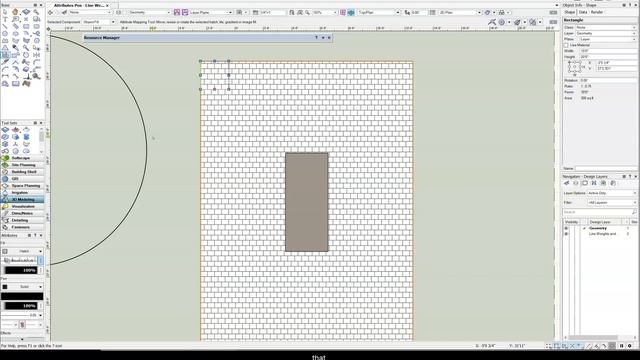Open the active class None dropdown in view bar
640x360 pixels.
point(90,13)
